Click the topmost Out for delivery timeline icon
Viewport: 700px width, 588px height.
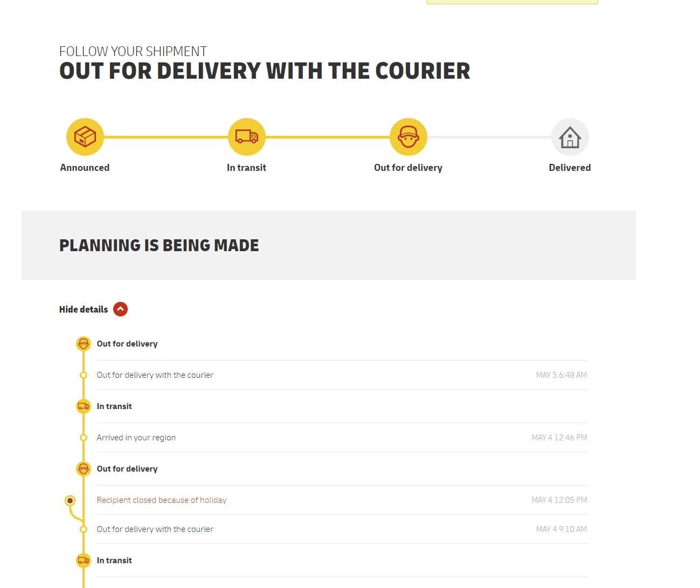pyautogui.click(x=84, y=344)
